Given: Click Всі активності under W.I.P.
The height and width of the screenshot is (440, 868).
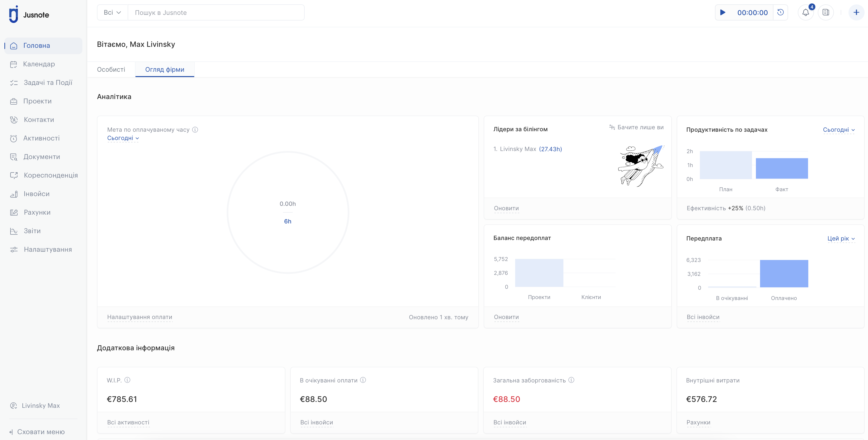Looking at the screenshot, I should [128, 422].
